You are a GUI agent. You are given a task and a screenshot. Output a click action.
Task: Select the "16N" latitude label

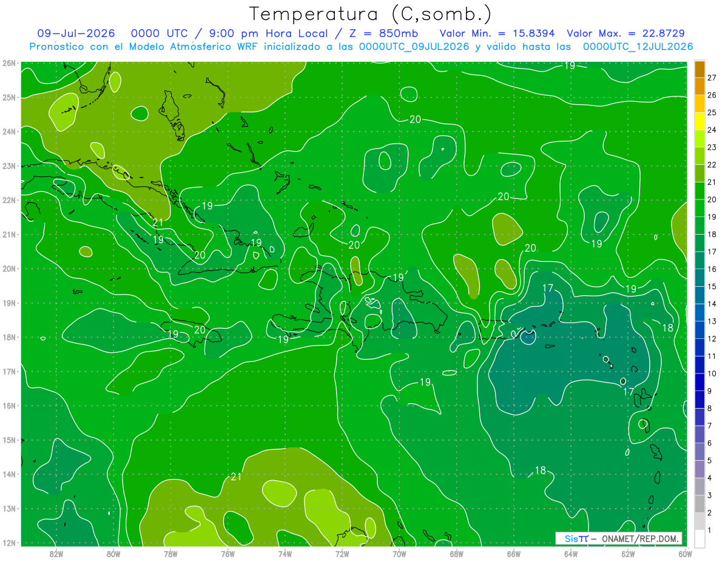tap(8, 406)
